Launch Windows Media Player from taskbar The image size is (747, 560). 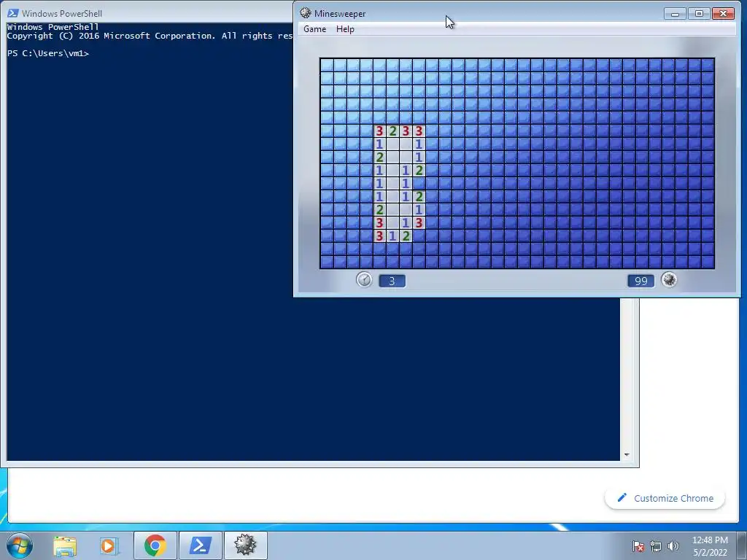[x=109, y=545]
